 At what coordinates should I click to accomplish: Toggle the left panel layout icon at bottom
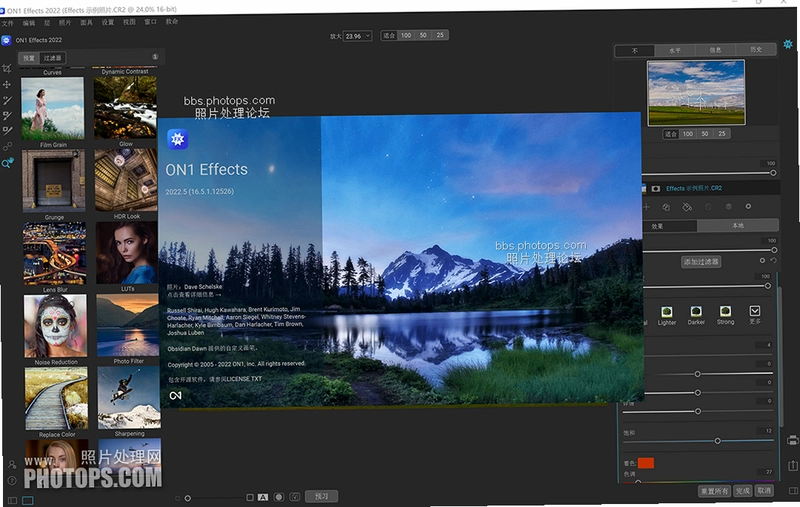(12, 500)
